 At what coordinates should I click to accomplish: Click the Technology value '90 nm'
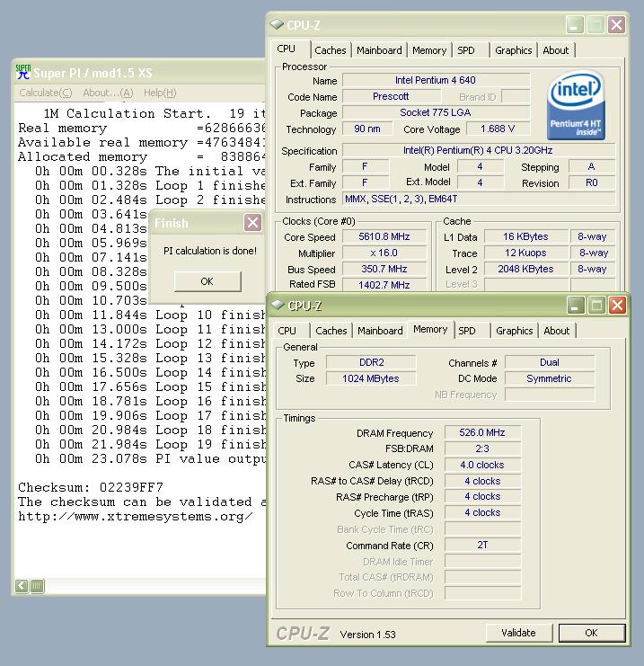367,129
